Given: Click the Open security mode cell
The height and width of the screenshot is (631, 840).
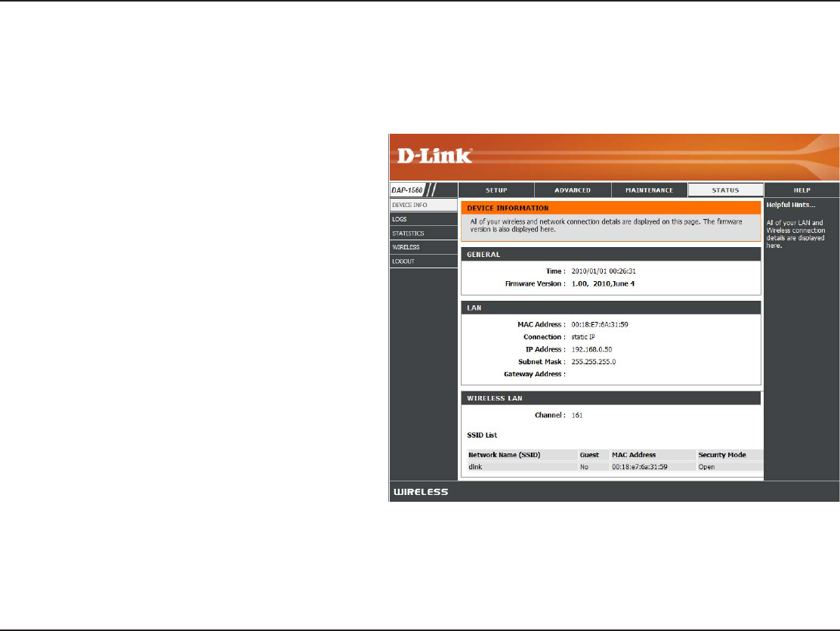Looking at the screenshot, I should tap(706, 467).
